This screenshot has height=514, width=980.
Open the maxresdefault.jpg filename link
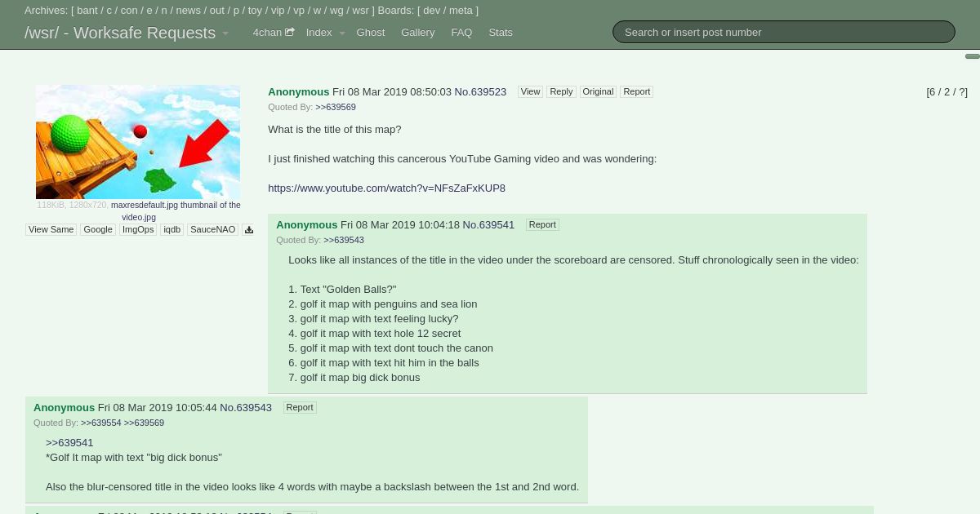[176, 211]
